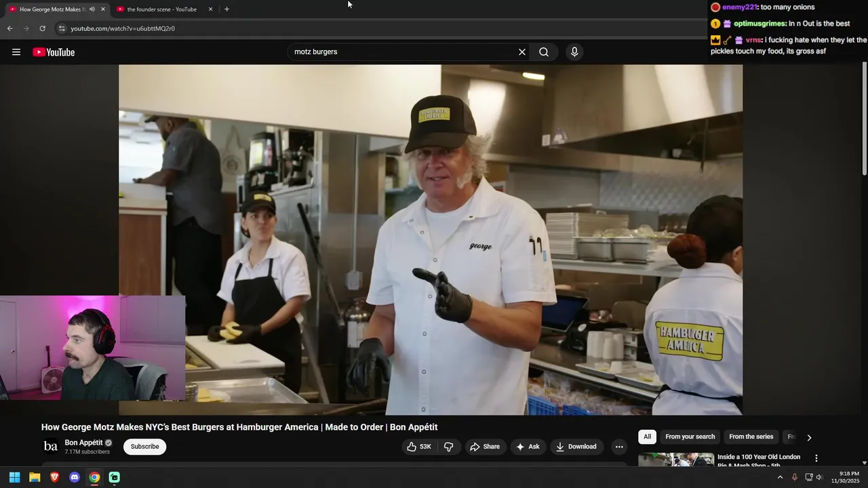
Task: Subscribe to Bon Appétit channel
Action: 145,447
